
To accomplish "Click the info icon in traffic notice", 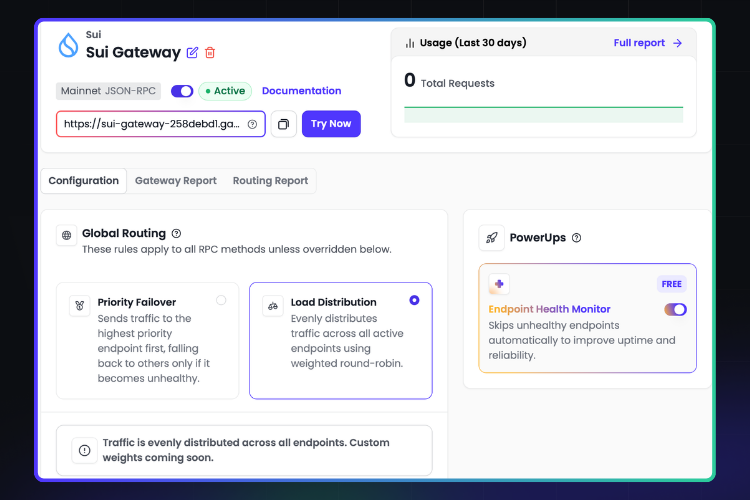I will tap(85, 450).
